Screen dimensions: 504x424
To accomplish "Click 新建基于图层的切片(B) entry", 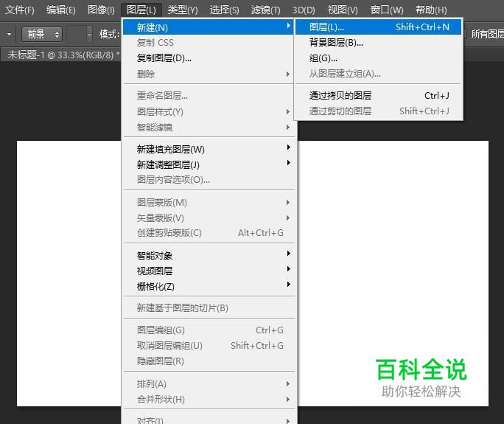I will click(209, 308).
